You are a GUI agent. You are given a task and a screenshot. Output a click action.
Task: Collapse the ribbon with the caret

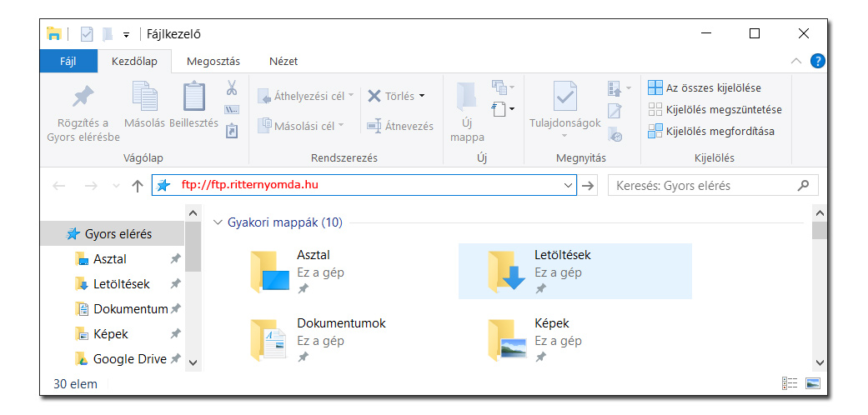pos(796,62)
